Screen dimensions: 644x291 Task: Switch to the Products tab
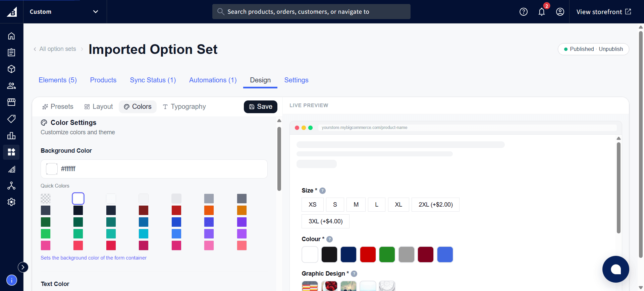tap(103, 80)
